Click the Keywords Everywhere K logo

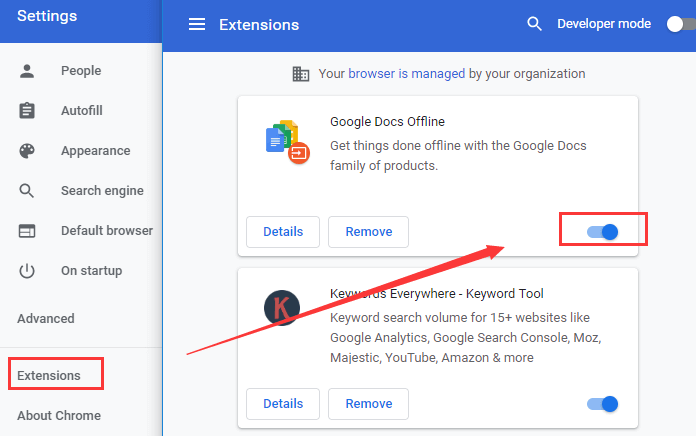coord(282,308)
